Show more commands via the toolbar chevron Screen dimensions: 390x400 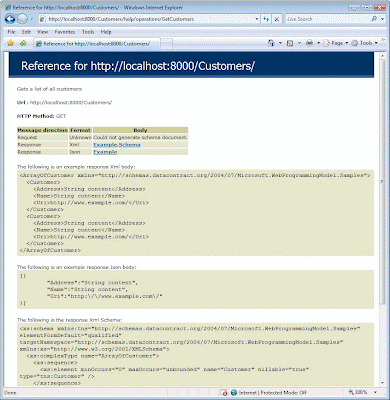click(383, 40)
